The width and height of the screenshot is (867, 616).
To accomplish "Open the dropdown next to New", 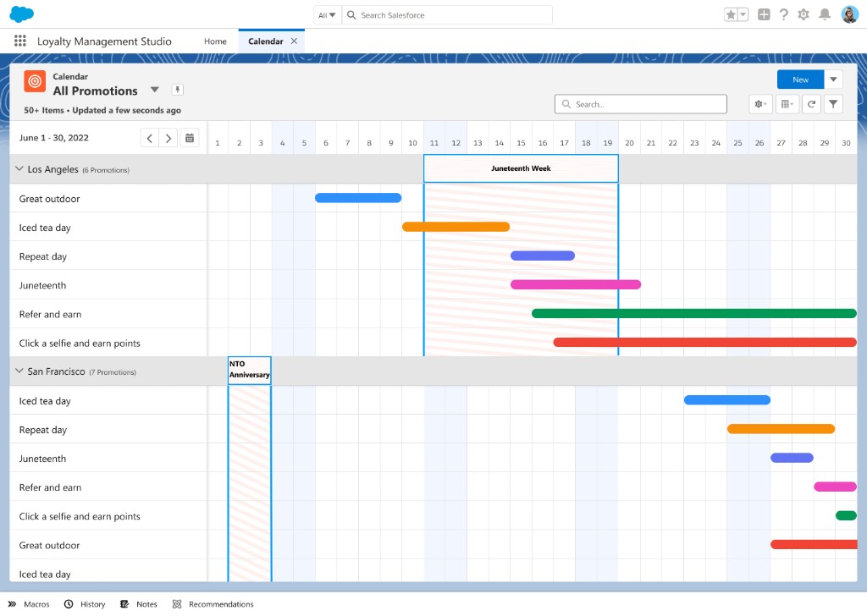I will 833,80.
